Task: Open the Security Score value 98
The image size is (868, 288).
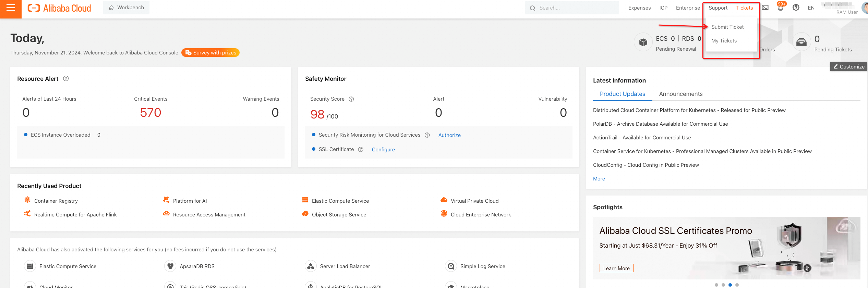Action: [317, 114]
